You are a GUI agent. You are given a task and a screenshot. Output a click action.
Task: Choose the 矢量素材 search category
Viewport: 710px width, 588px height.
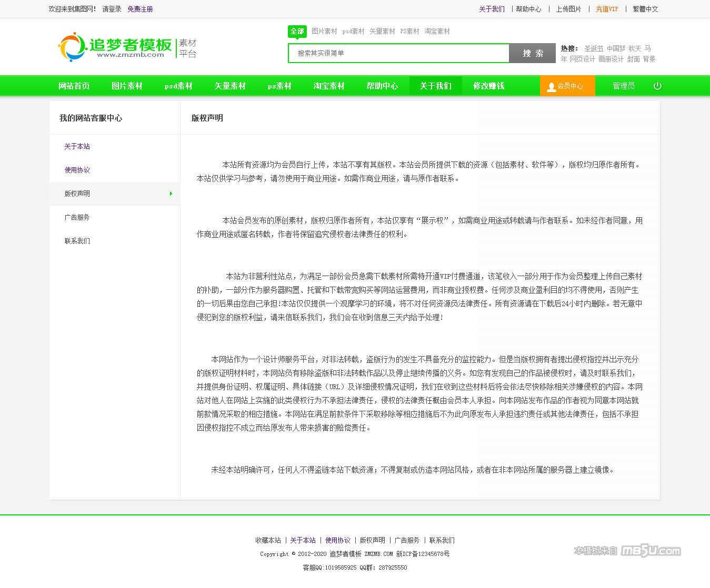tap(382, 32)
